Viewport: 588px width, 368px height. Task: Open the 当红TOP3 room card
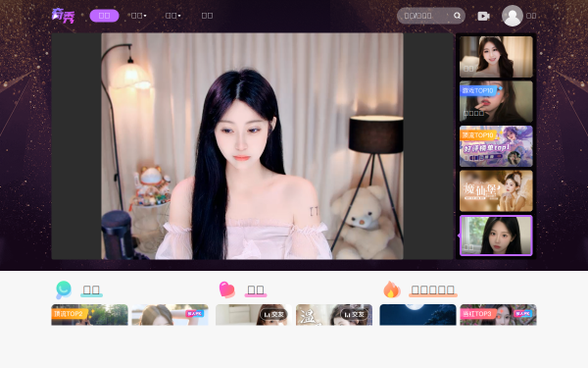click(x=499, y=315)
